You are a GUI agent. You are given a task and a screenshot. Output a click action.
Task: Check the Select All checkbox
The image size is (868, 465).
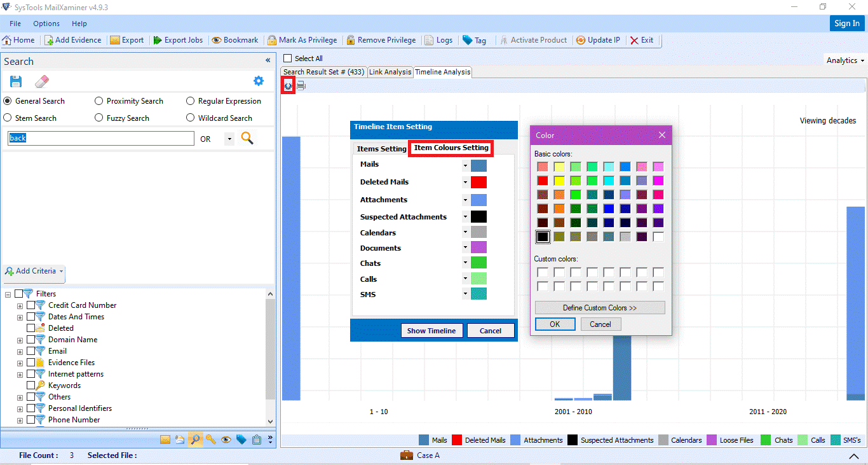(288, 59)
